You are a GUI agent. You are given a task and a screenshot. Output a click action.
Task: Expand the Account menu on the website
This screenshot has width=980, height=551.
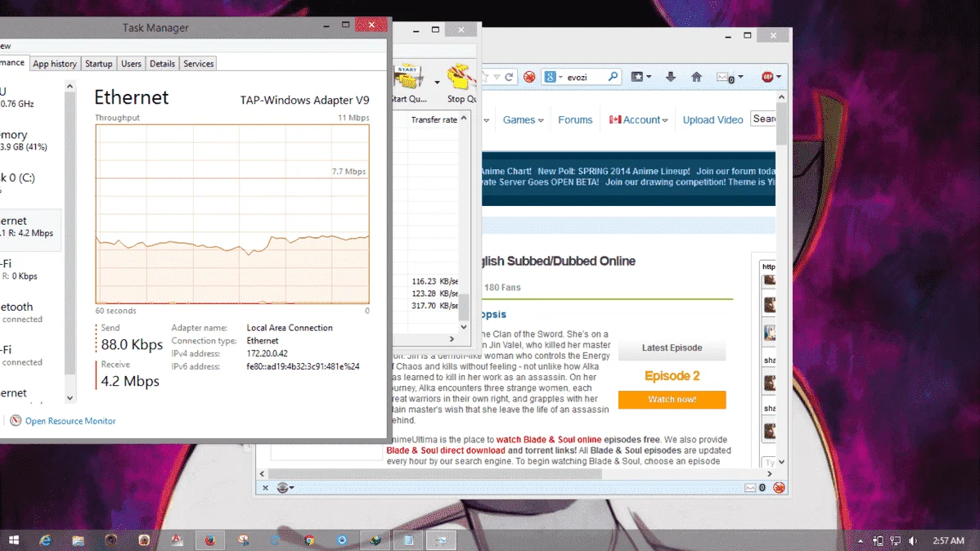(638, 120)
